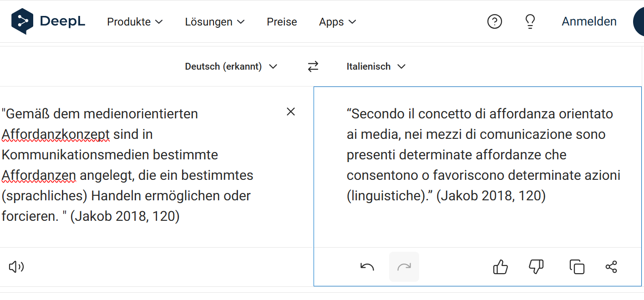Copy the Italian translation to clipboard

[x=577, y=267]
